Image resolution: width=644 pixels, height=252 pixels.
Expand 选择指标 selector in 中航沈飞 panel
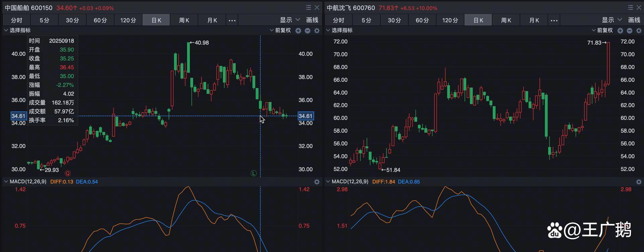click(339, 30)
